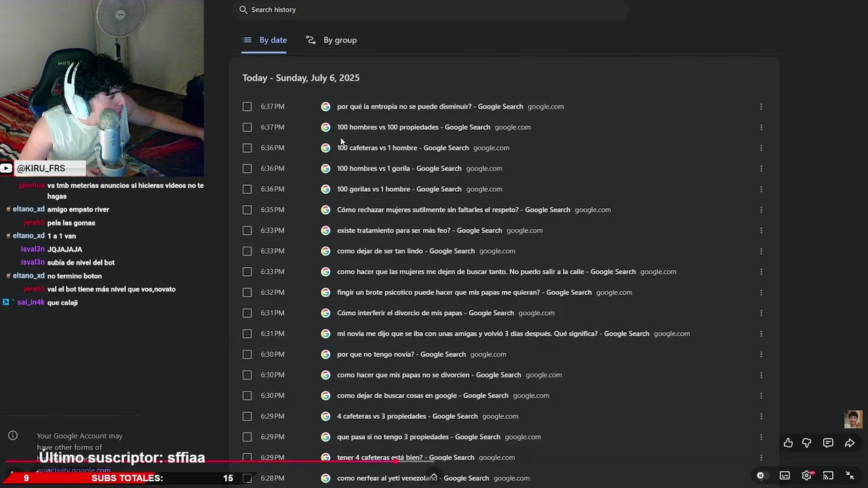Viewport: 868px width, 488px height.
Task: Click the search magnifier icon in history
Action: pyautogui.click(x=243, y=9)
